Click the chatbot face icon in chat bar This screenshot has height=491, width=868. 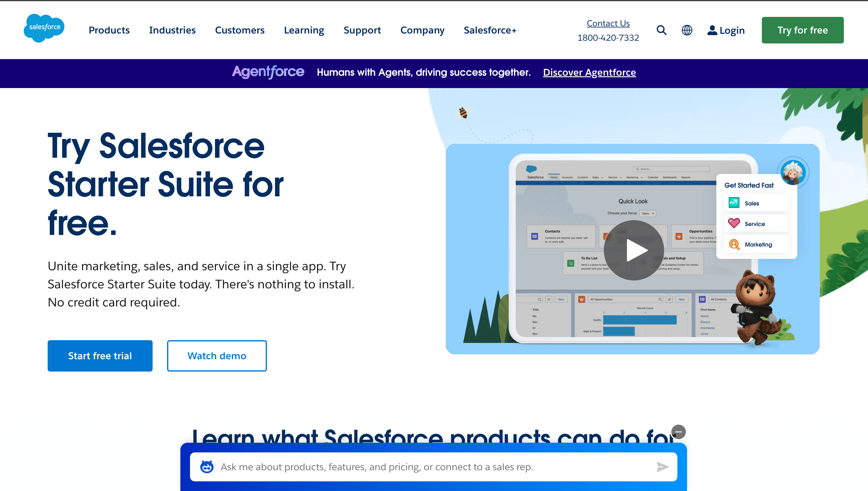[x=207, y=467]
